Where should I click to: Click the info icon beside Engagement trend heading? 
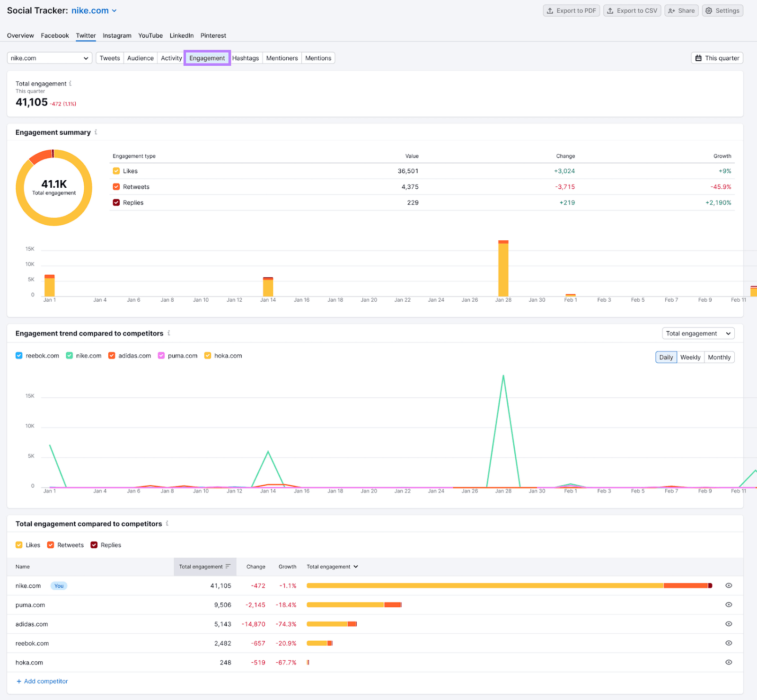[x=169, y=333]
